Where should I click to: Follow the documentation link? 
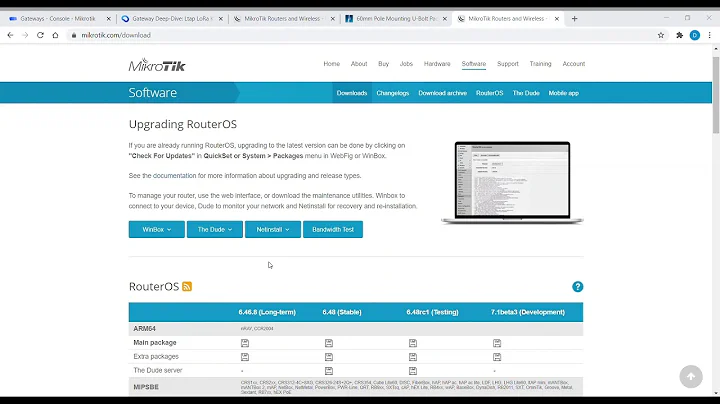tap(174, 176)
